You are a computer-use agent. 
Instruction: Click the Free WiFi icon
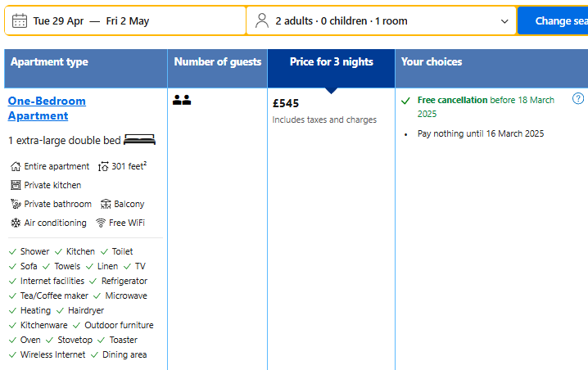[102, 223]
